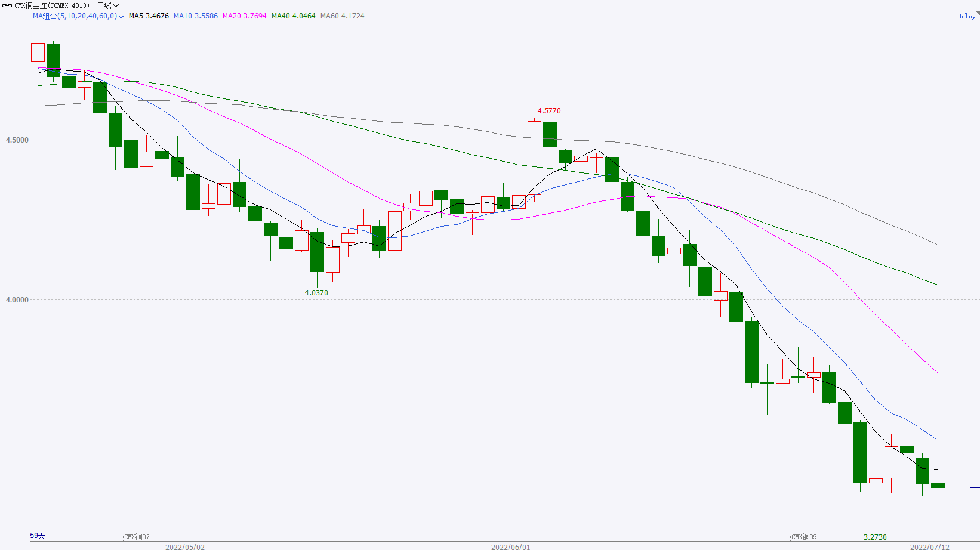Expand the MA组合(5,10,20,40,60,0) indicator dropdown
The image size is (980, 550).
78,16
